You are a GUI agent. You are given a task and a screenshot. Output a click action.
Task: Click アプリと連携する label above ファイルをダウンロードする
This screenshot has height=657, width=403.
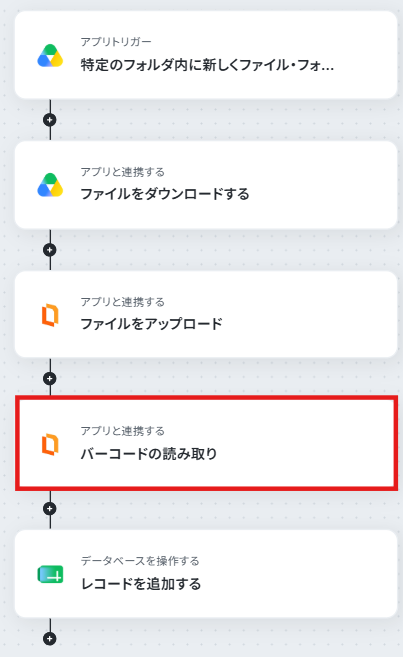pyautogui.click(x=123, y=172)
